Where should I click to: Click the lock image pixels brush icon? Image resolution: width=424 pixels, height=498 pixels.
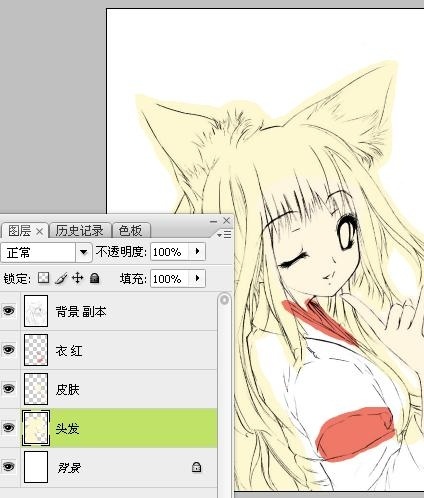point(61,278)
